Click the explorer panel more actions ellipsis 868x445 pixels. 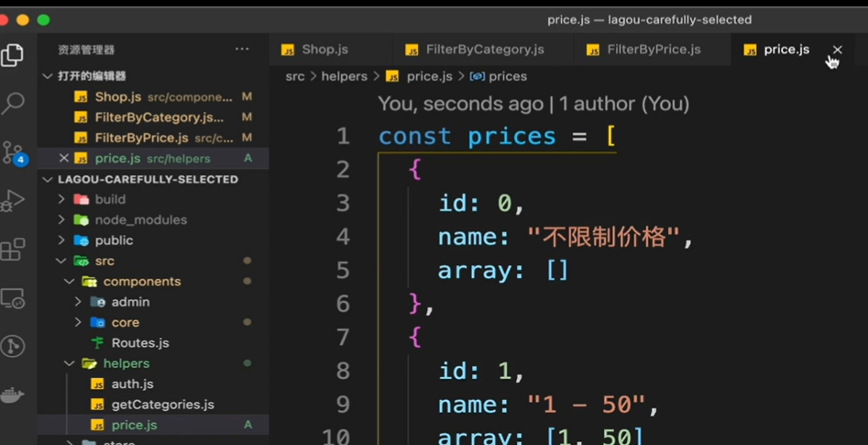click(242, 50)
